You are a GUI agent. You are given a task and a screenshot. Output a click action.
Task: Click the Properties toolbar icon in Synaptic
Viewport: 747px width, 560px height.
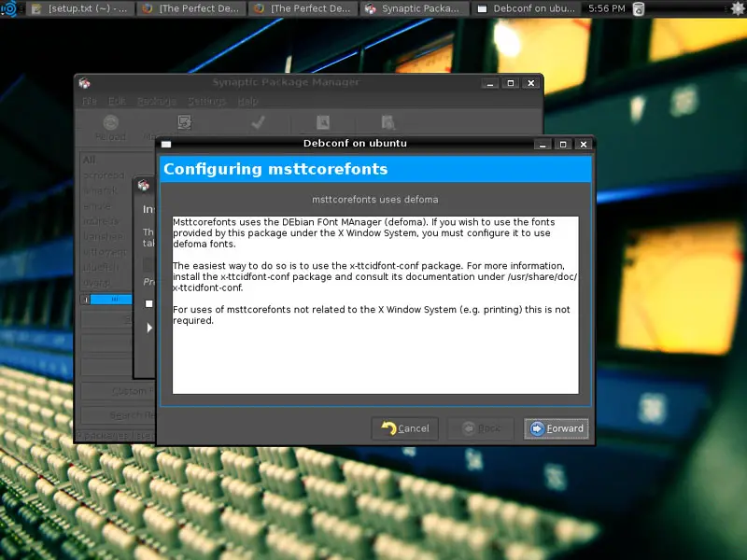pyautogui.click(x=323, y=123)
